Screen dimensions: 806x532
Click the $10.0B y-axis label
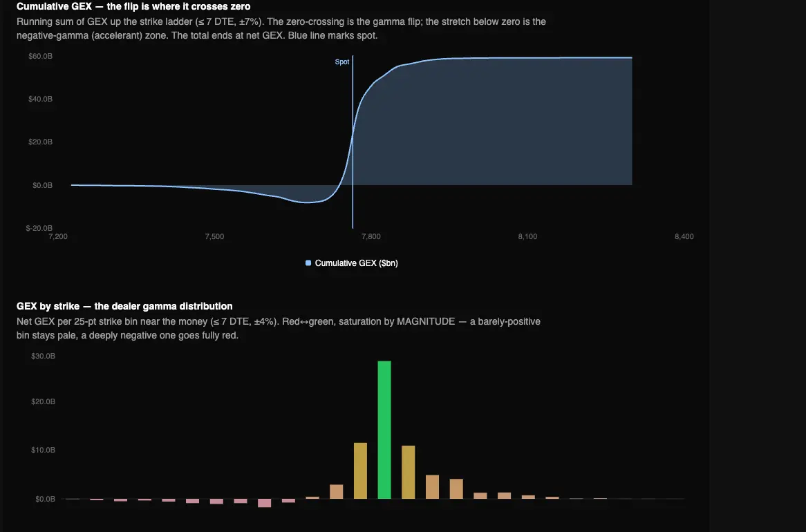click(43, 450)
